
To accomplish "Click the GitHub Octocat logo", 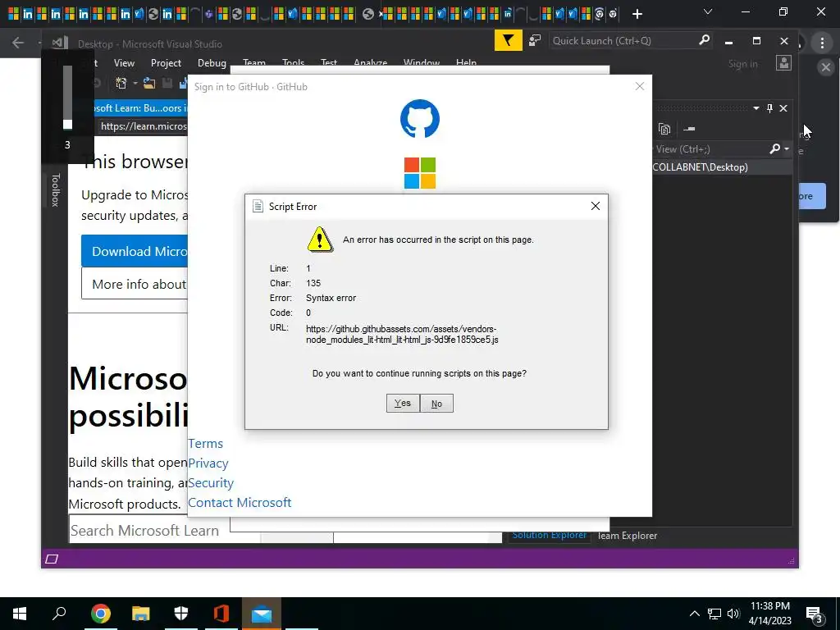I will pos(419,118).
